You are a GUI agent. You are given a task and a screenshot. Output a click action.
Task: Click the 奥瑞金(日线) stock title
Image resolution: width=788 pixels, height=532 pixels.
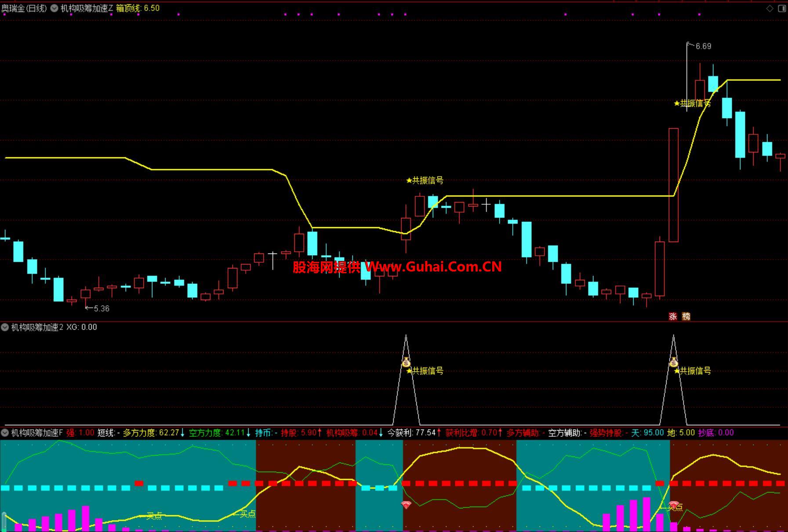click(24, 8)
